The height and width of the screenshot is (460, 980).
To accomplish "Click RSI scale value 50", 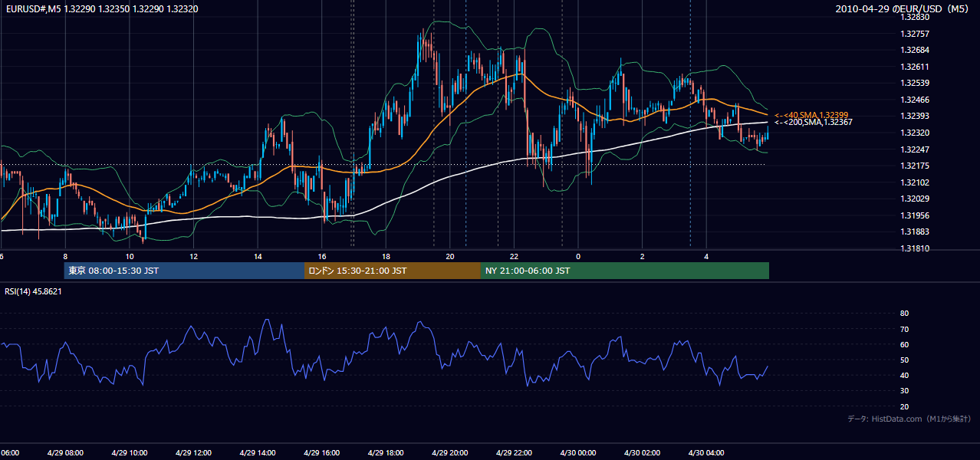I will tap(904, 360).
